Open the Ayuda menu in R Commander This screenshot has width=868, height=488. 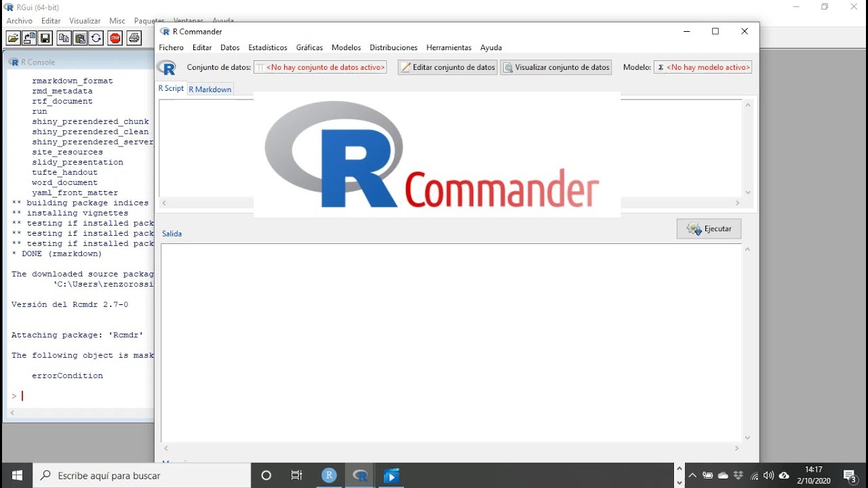(491, 47)
